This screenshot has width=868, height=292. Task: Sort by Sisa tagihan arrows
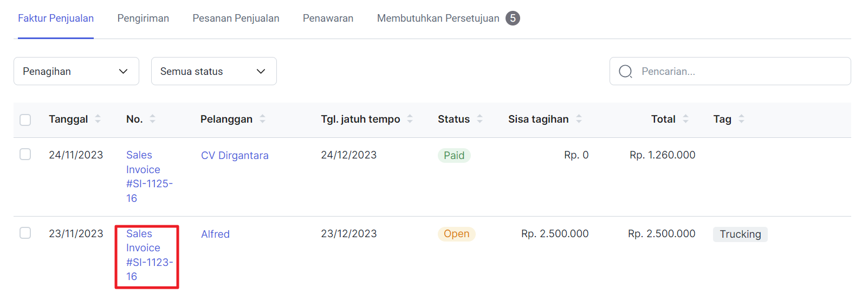[x=579, y=119]
